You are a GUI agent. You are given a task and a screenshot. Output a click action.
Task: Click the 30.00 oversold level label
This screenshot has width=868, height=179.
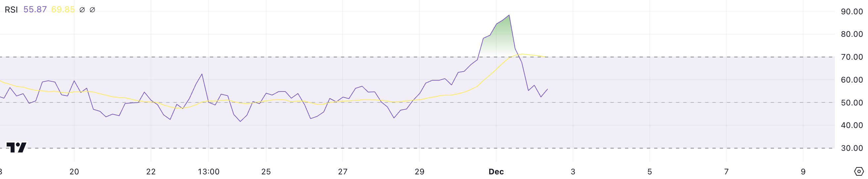852,148
